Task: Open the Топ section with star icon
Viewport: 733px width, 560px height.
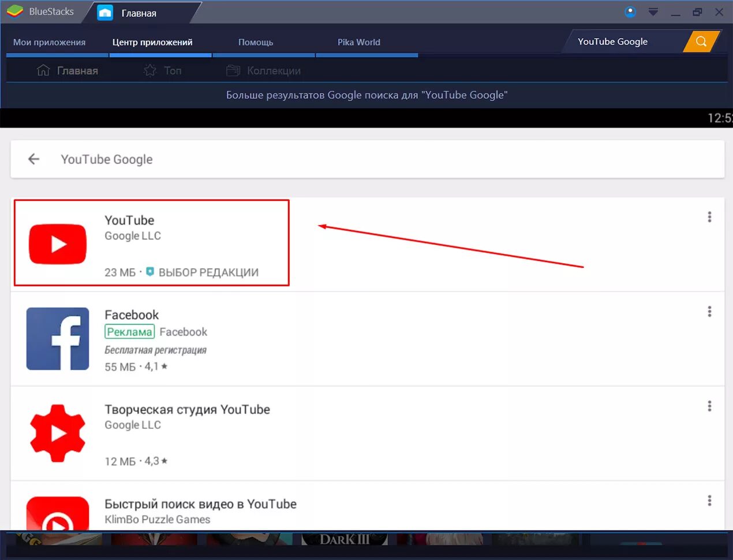Action: (163, 70)
